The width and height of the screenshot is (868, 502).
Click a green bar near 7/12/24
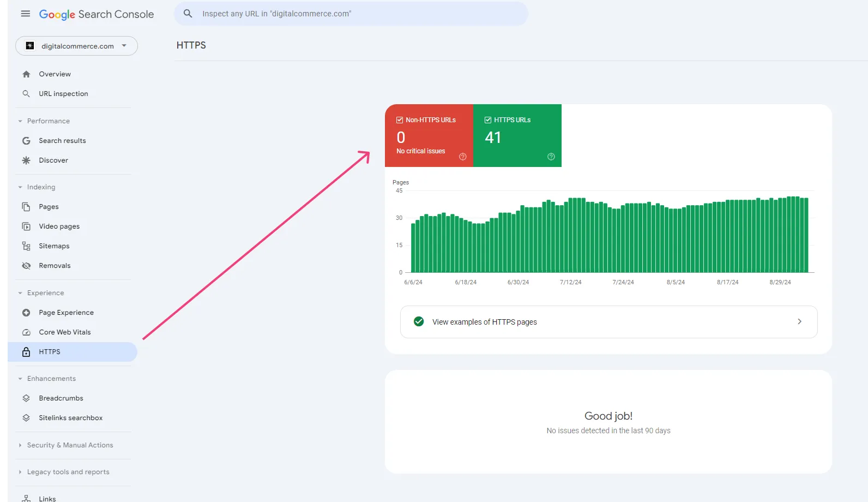click(571, 235)
